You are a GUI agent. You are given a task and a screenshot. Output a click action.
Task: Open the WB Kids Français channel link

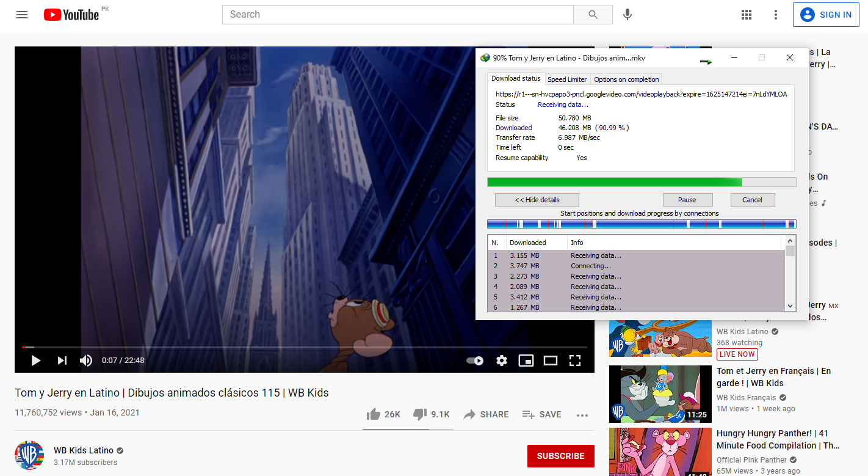point(746,398)
